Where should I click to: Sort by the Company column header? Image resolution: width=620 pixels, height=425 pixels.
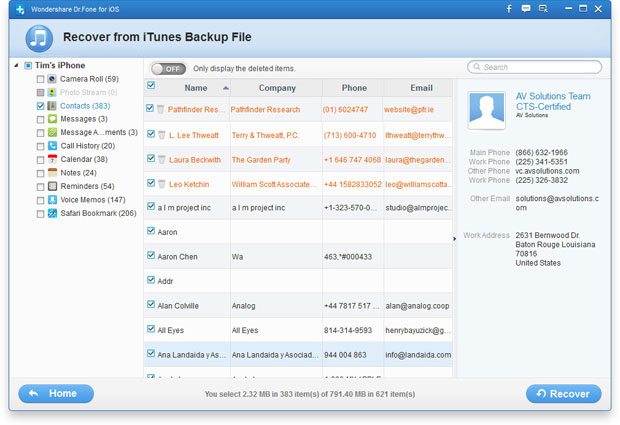point(277,88)
